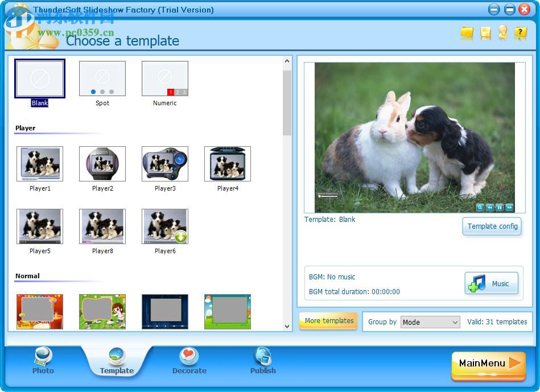Select the Spot template

point(102,79)
